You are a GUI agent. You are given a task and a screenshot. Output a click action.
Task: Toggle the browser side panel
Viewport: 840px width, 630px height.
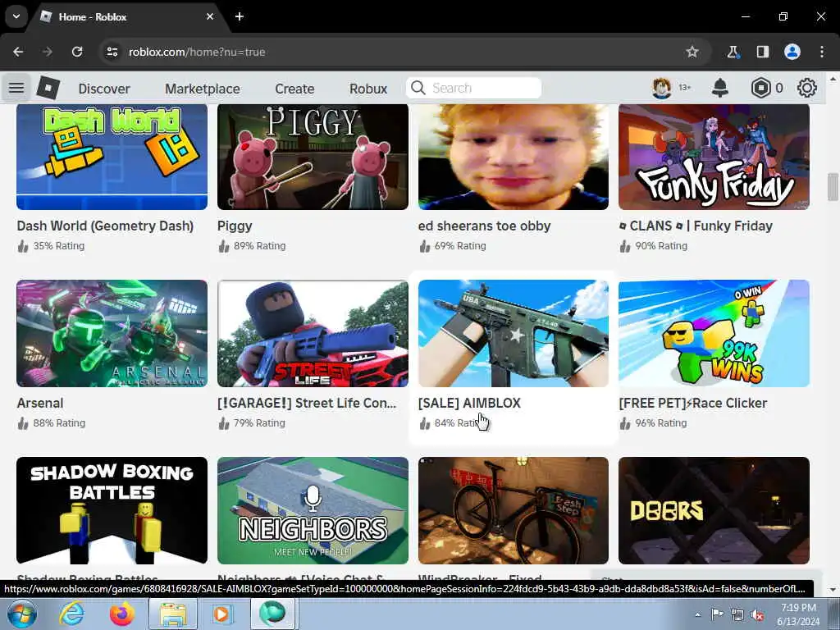click(762, 52)
